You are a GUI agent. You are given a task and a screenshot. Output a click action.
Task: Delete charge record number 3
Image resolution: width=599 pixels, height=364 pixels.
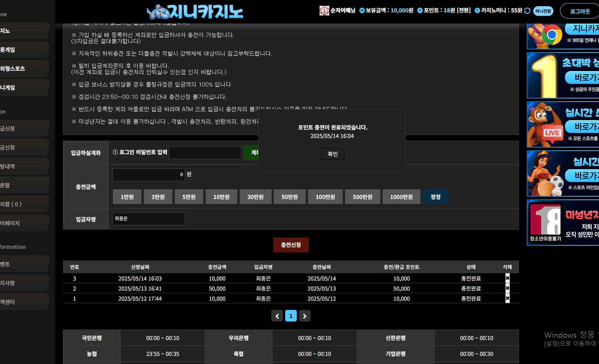[x=507, y=278]
